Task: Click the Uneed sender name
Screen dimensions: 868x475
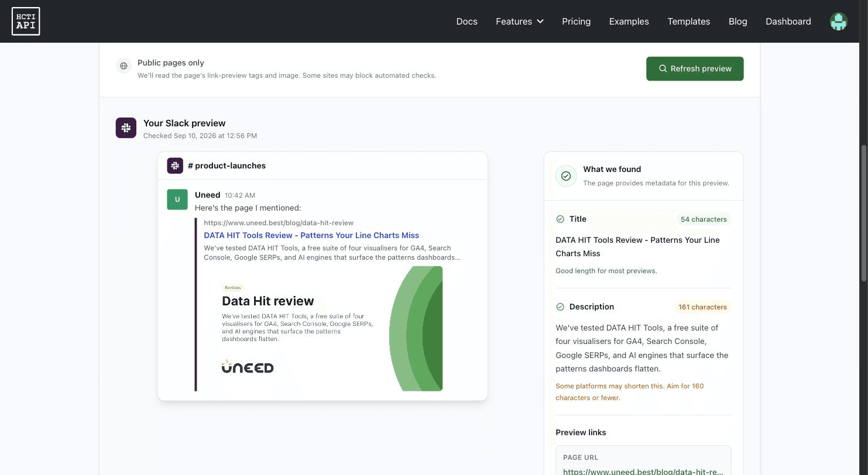Action: [207, 195]
